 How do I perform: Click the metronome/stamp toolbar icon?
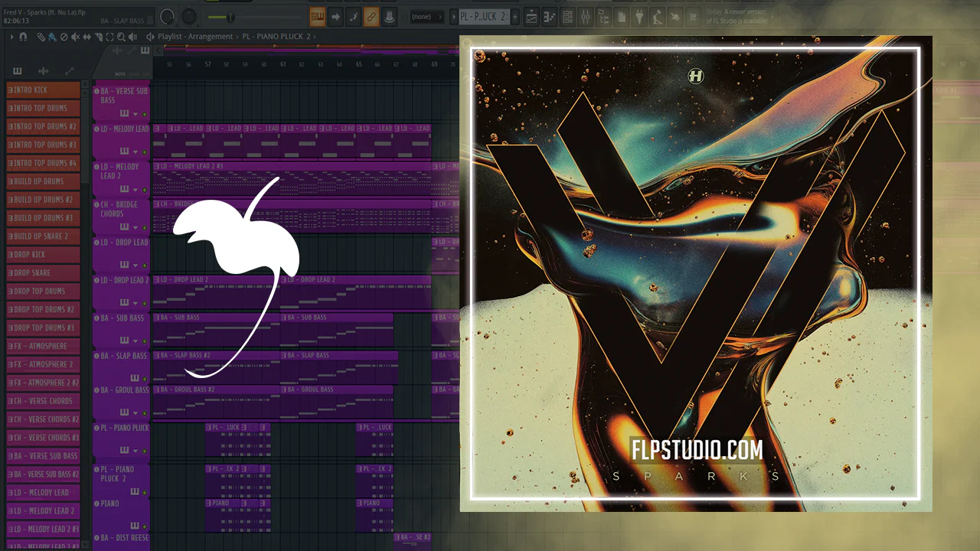389,17
